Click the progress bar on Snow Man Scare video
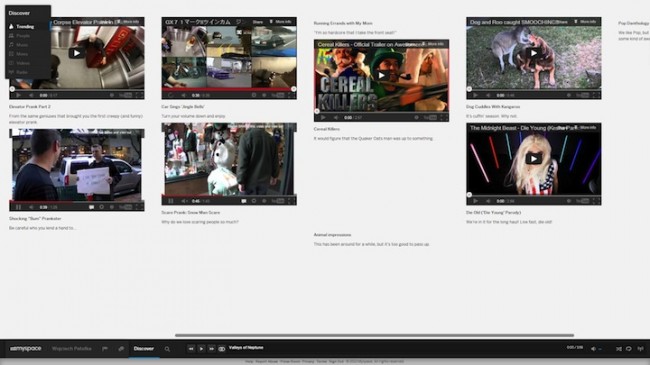 (229, 195)
